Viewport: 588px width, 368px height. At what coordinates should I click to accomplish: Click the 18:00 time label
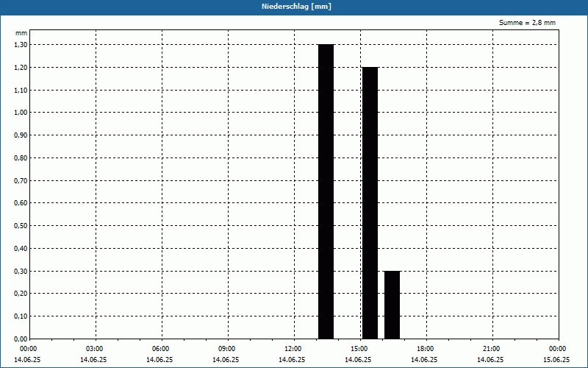[x=426, y=349]
